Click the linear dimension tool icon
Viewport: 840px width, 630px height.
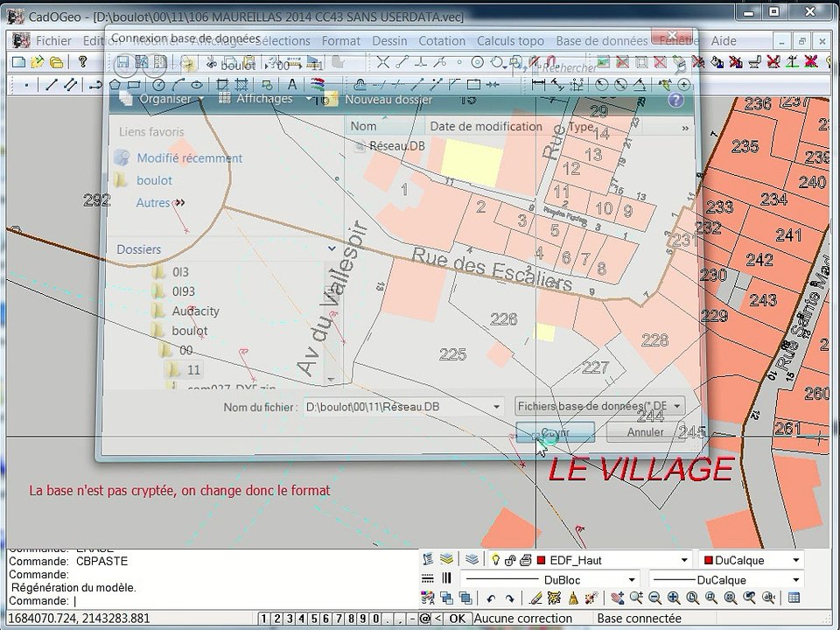[x=538, y=85]
